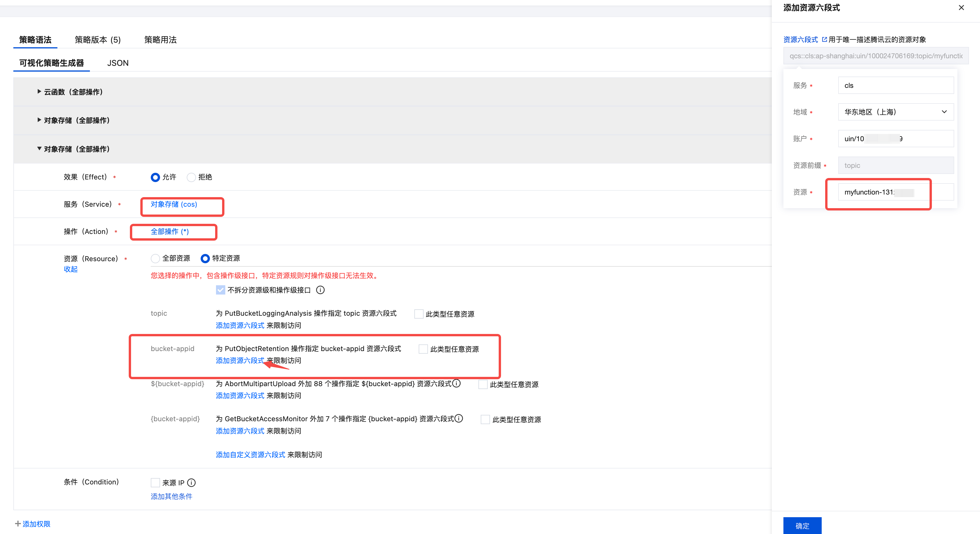Viewport: 980px width, 534px height.
Task: Switch to the JSON tab
Action: click(117, 63)
